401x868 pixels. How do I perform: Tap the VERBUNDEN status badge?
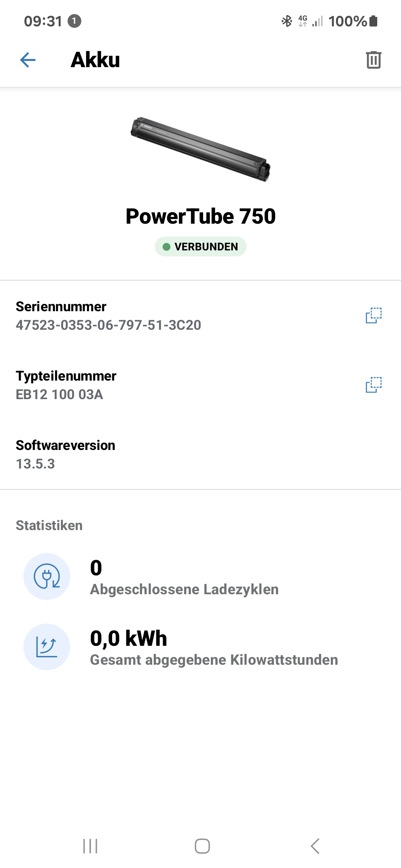click(x=200, y=247)
